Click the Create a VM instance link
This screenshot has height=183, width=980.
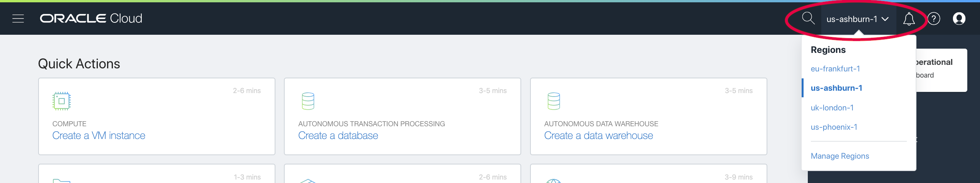99,136
